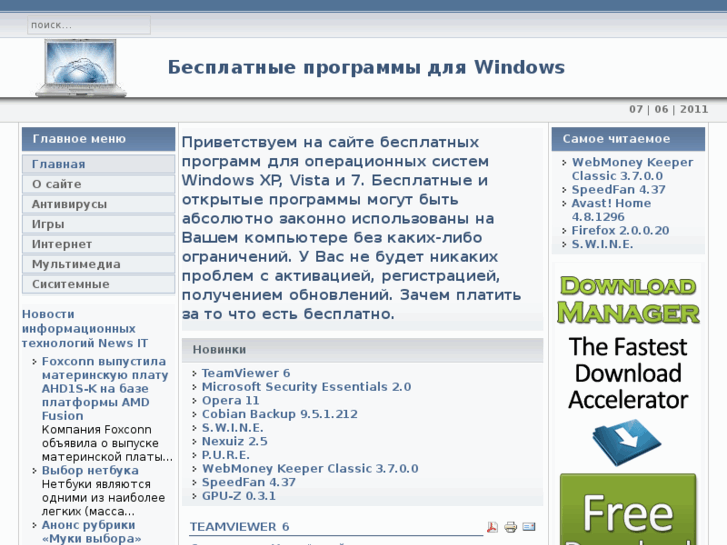Click the date 07 | 06 | 2011
Viewport: 727px width, 545px height.
coord(669,109)
